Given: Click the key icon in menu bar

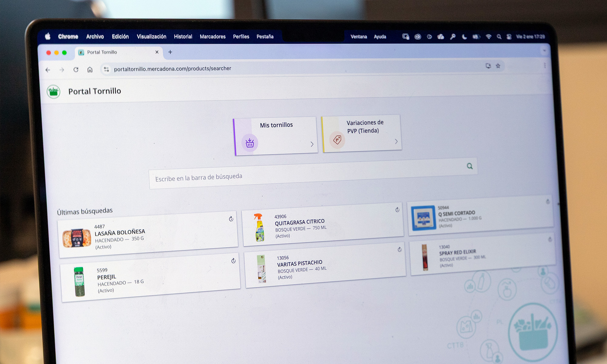Looking at the screenshot, I should pos(453,37).
